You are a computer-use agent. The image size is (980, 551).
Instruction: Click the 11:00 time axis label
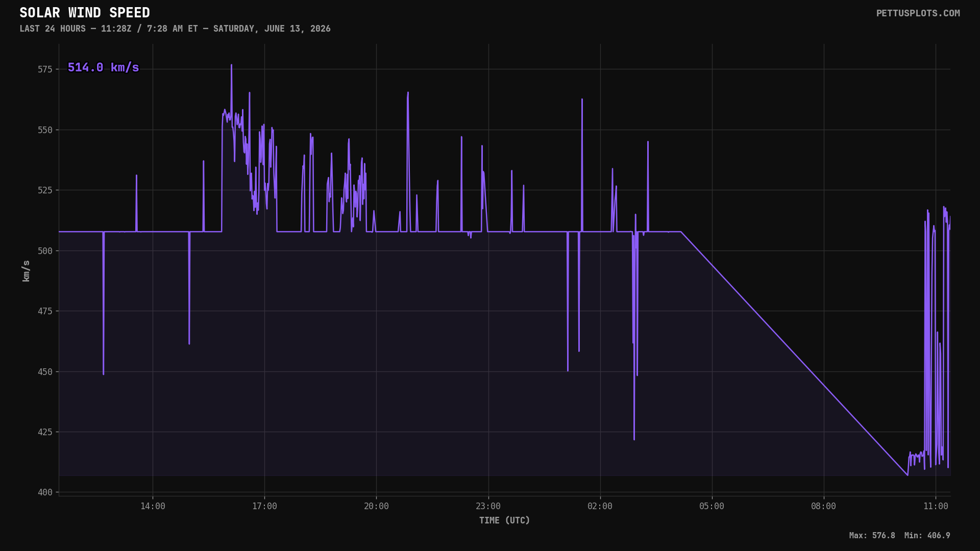[936, 506]
